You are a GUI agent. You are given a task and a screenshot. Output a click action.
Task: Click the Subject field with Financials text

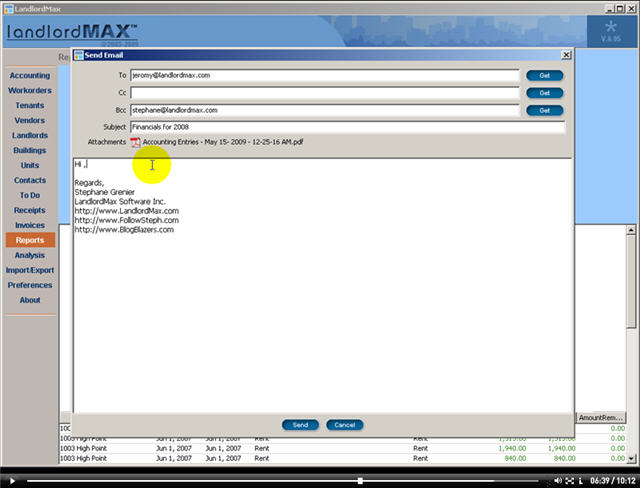pyautogui.click(x=348, y=127)
